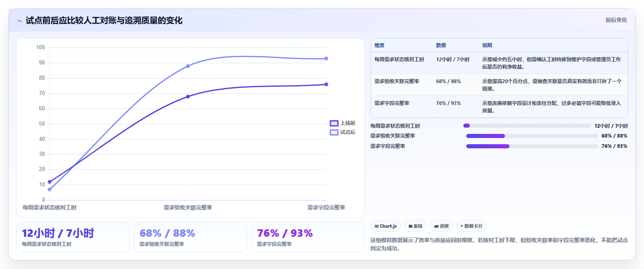The image size is (644, 269).
Task: Select the Chart.js tag chip
Action: click(x=386, y=226)
